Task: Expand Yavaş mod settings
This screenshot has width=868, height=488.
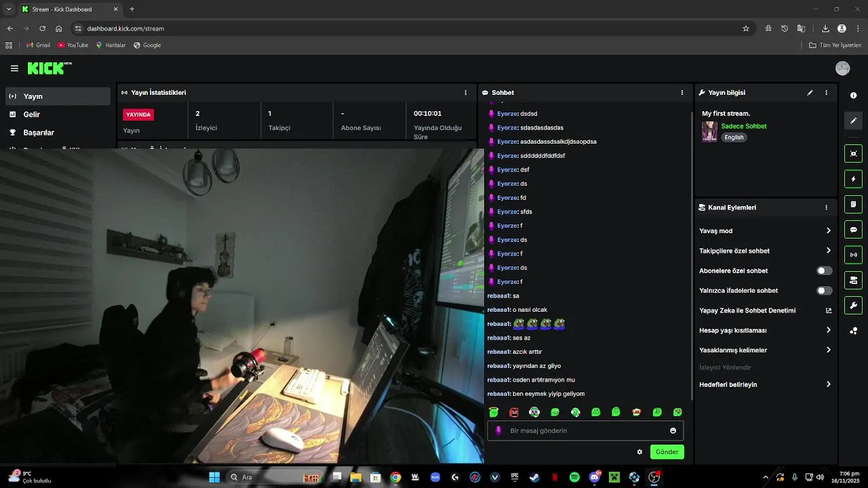Action: [x=766, y=230]
